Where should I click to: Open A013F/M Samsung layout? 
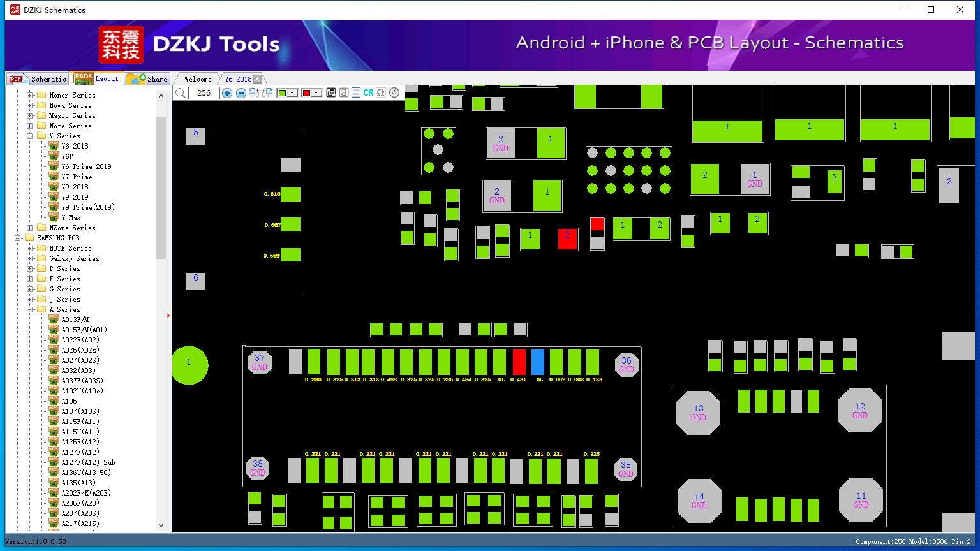pyautogui.click(x=75, y=320)
